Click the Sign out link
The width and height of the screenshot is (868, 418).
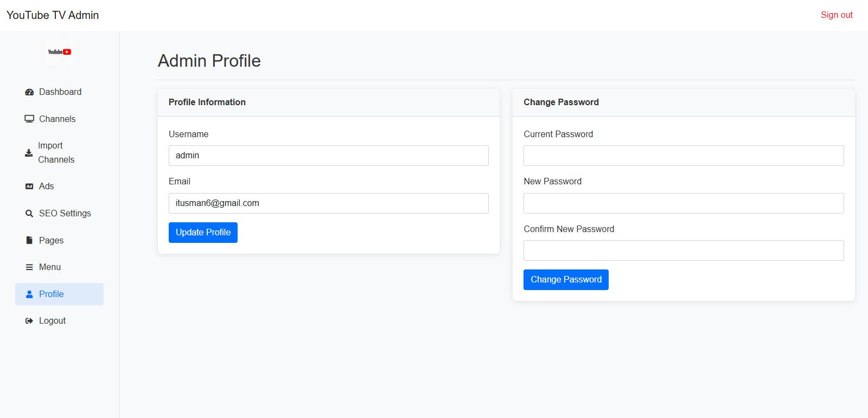coord(836,15)
